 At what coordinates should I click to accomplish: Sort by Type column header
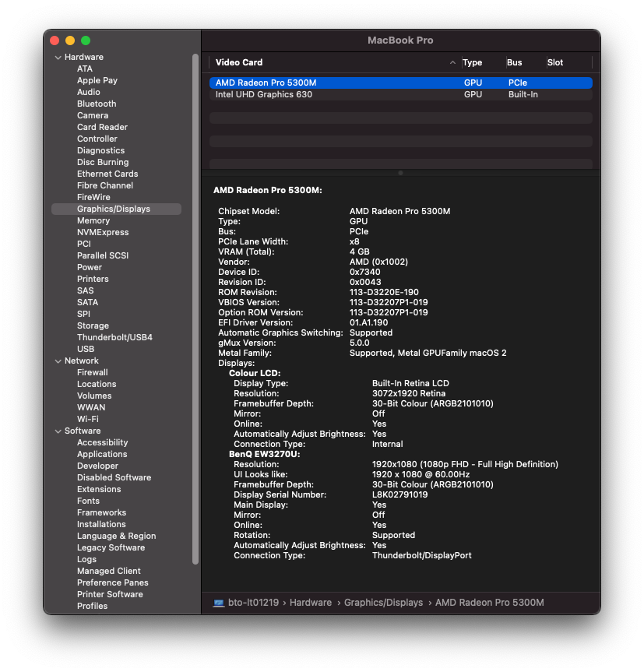pyautogui.click(x=472, y=62)
